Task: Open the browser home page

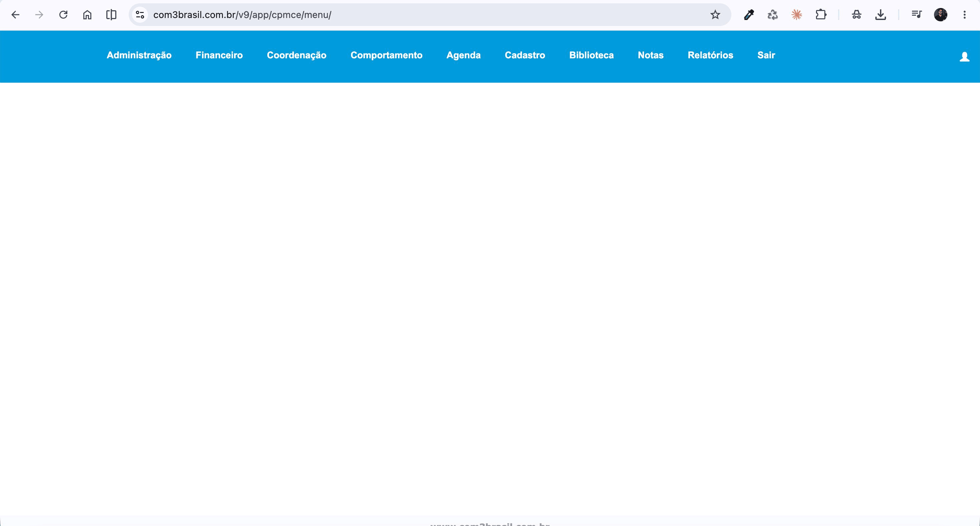Action: coord(87,15)
